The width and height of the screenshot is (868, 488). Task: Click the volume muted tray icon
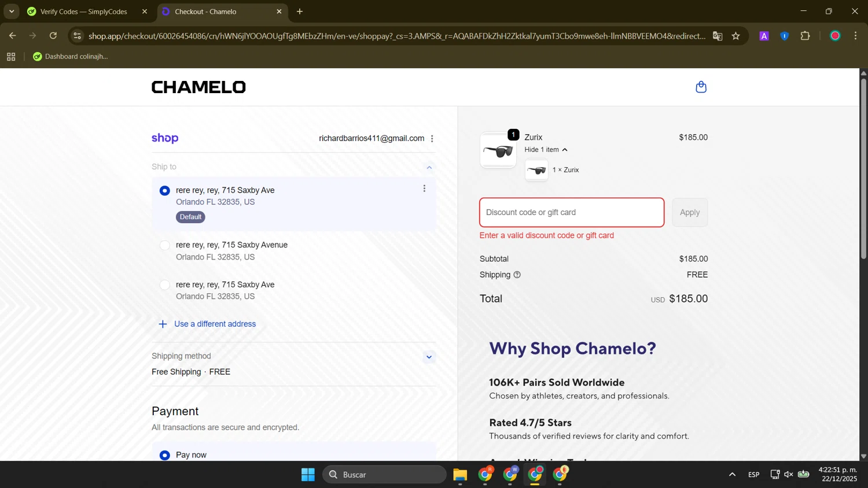(x=789, y=475)
